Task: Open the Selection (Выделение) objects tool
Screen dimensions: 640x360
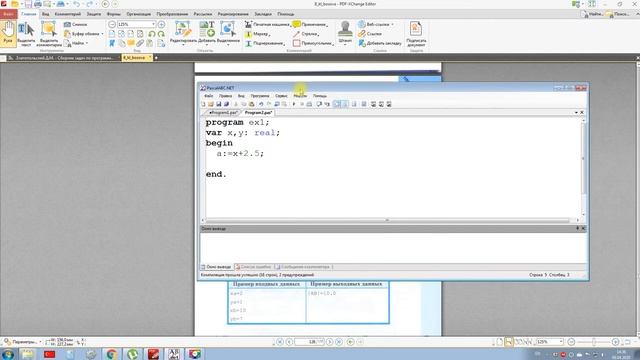Action: pyautogui.click(x=228, y=33)
